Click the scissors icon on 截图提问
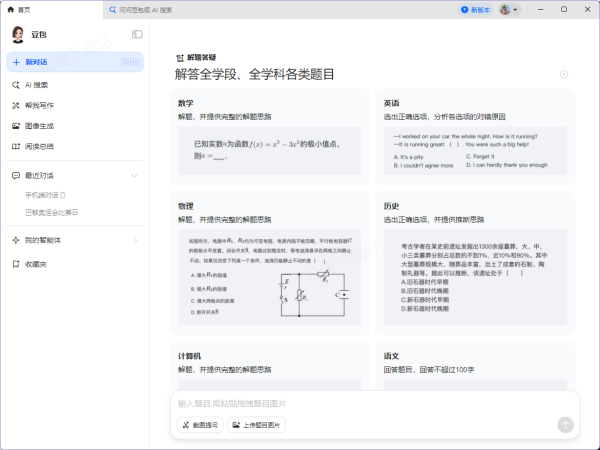 pyautogui.click(x=186, y=425)
